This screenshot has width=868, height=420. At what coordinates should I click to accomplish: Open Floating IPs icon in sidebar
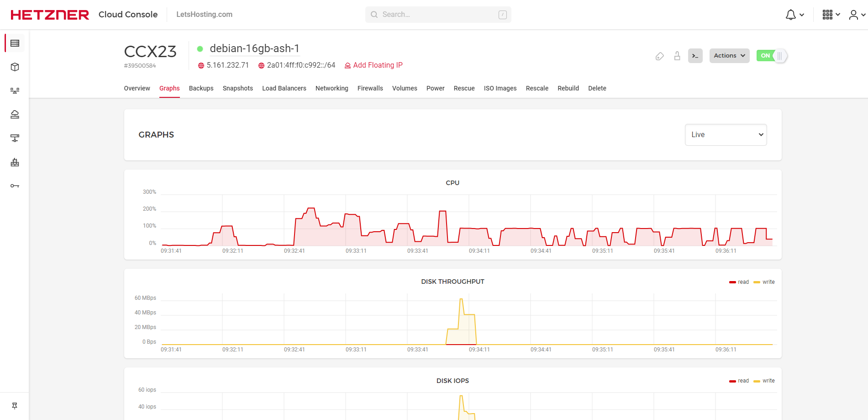(15, 115)
